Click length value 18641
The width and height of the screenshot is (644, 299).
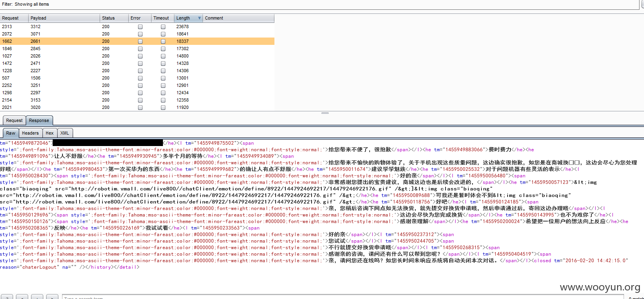tap(183, 34)
